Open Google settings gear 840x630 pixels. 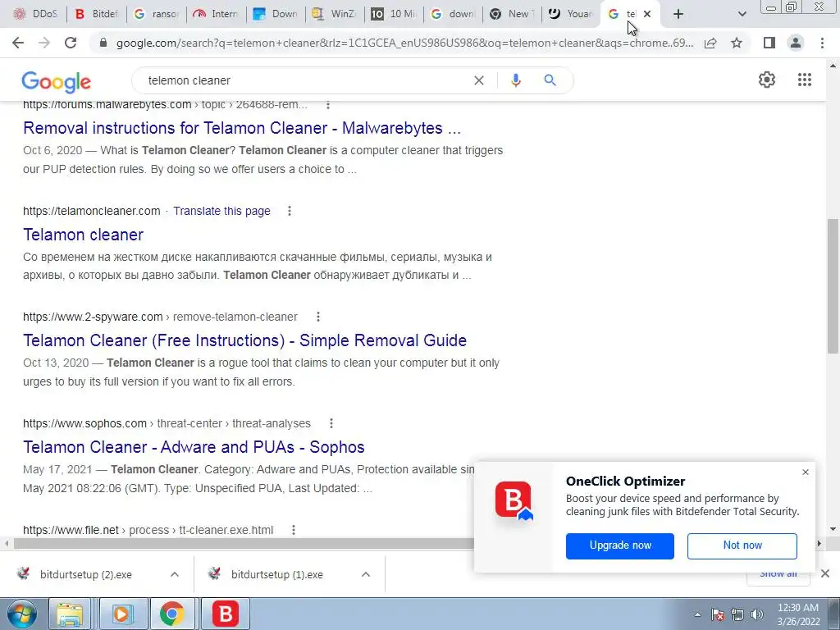click(x=767, y=80)
